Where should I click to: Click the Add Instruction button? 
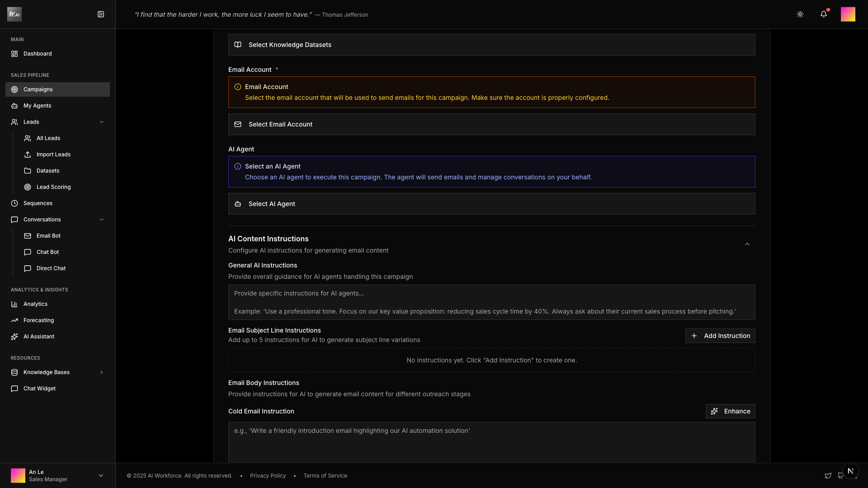point(720,336)
